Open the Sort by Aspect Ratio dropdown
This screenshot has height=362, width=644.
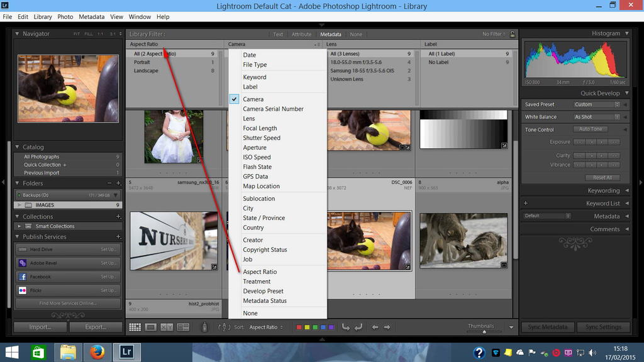266,327
